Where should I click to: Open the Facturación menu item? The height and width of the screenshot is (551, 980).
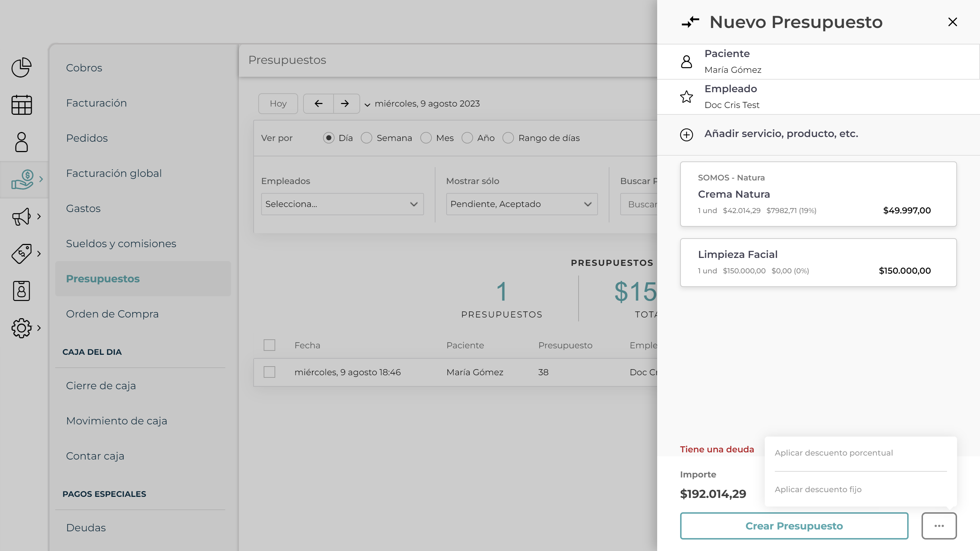click(x=96, y=103)
